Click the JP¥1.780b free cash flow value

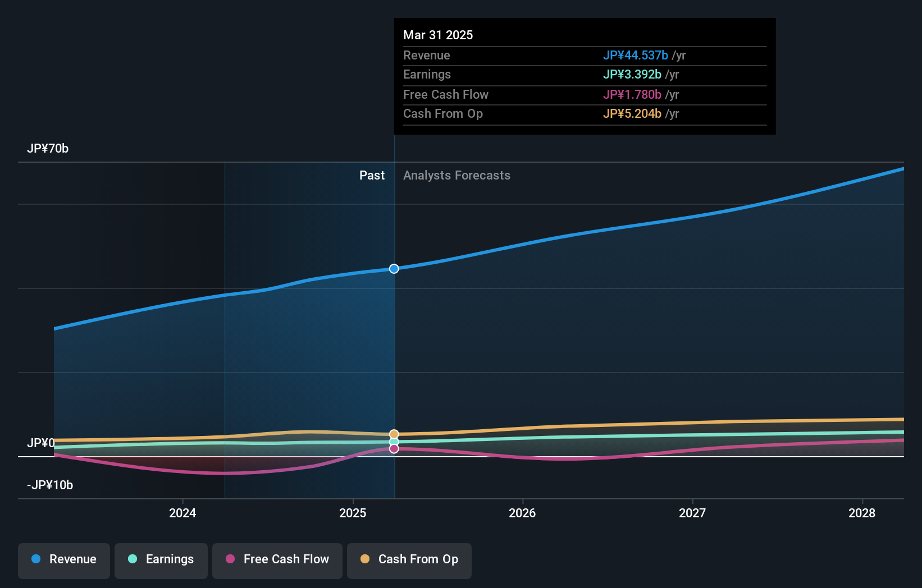click(x=632, y=94)
